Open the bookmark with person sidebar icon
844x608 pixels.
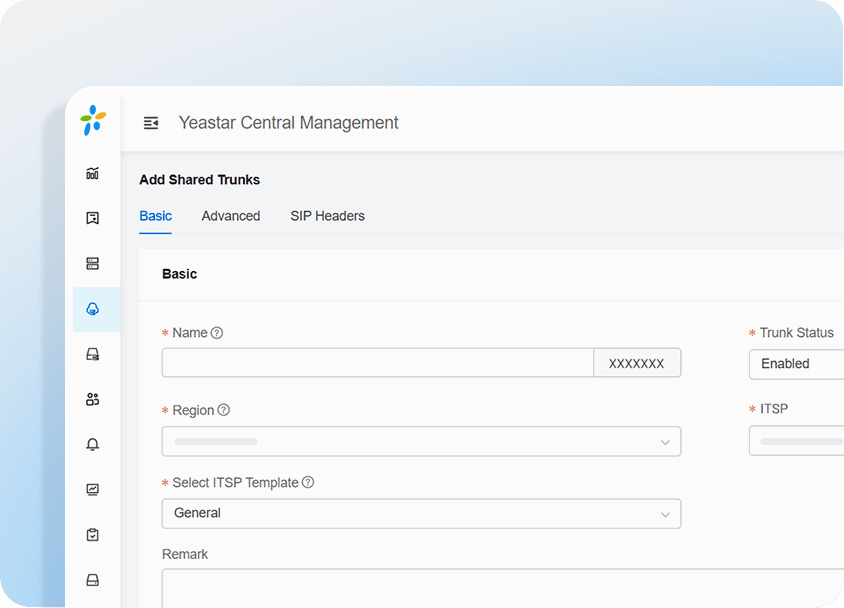(93, 218)
